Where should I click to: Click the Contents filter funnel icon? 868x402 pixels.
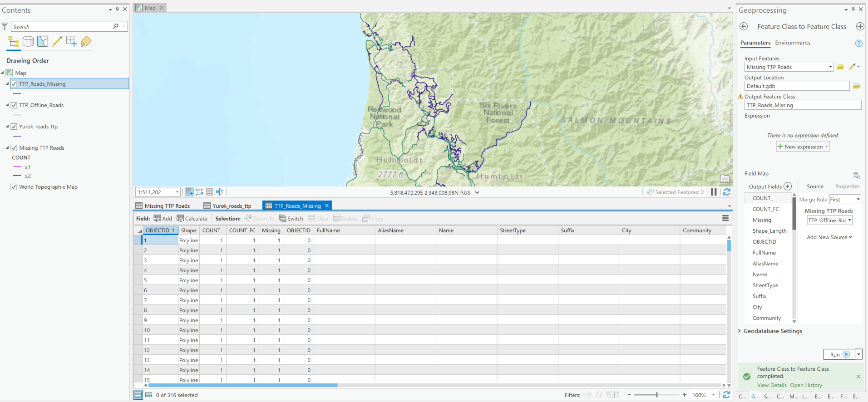(5, 26)
